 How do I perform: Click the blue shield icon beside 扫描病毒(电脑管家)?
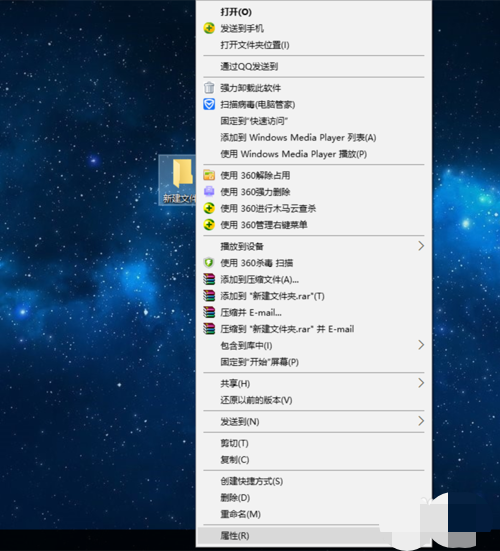(209, 104)
